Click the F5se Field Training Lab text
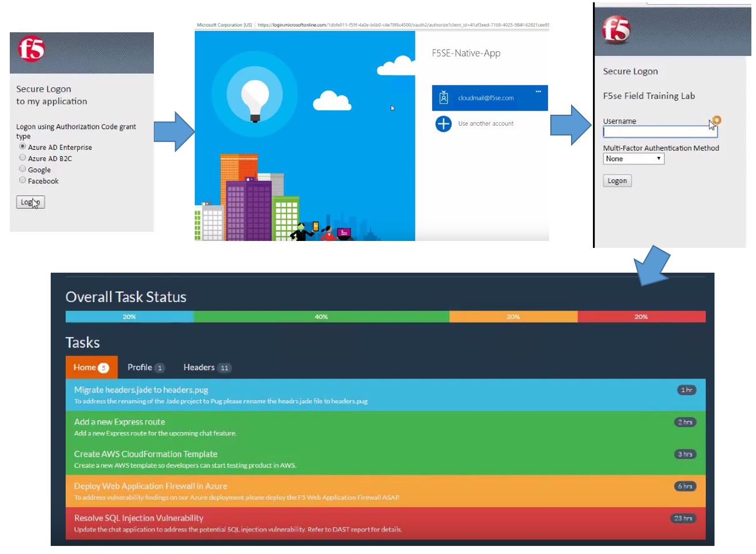 tap(649, 96)
